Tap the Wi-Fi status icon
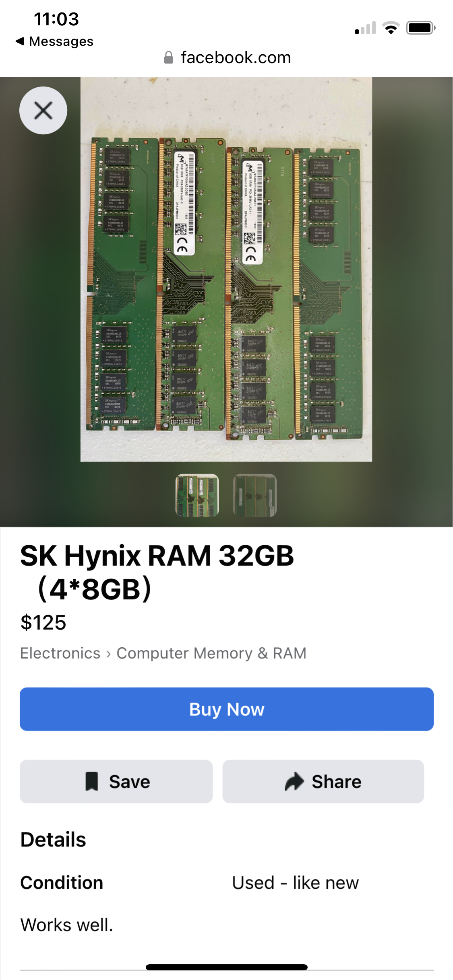Image resolution: width=453 pixels, height=980 pixels. (x=391, y=28)
